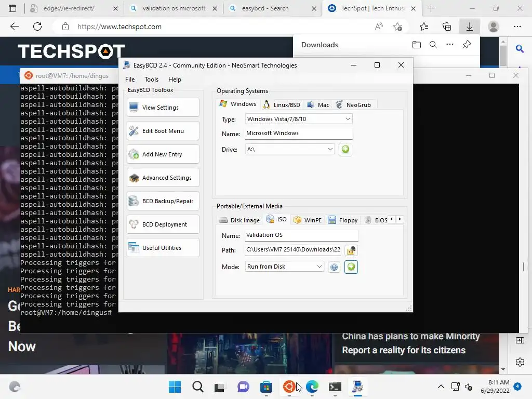Go back in Edge browser

coord(15,26)
